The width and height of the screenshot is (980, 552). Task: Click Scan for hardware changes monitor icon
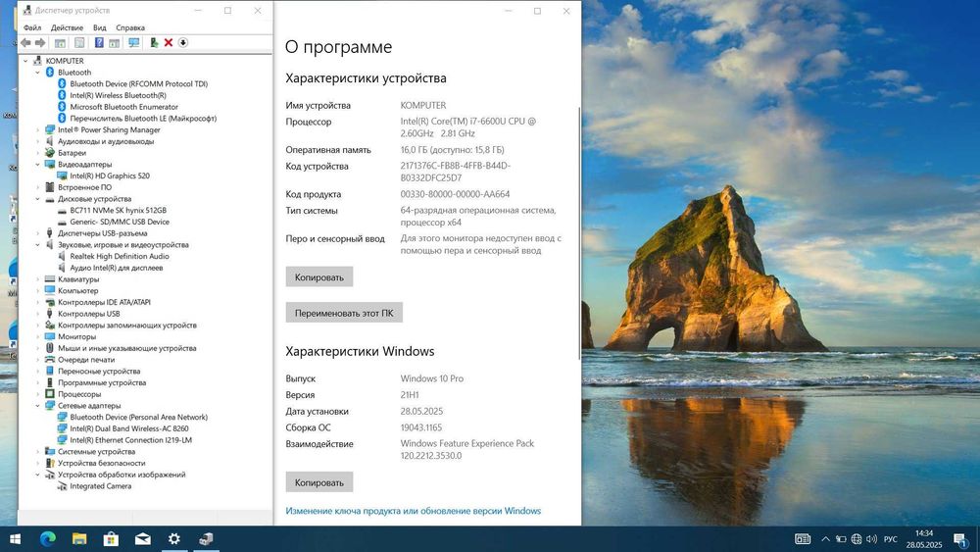coord(133,42)
